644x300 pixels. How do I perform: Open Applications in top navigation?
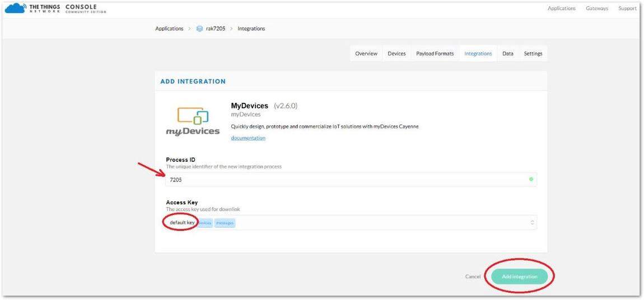click(x=562, y=8)
